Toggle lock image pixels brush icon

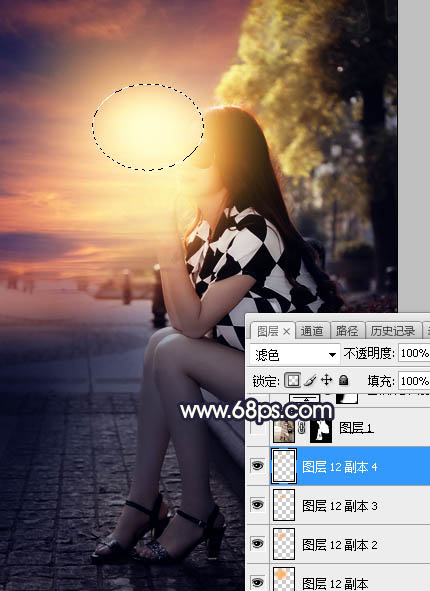click(x=310, y=381)
